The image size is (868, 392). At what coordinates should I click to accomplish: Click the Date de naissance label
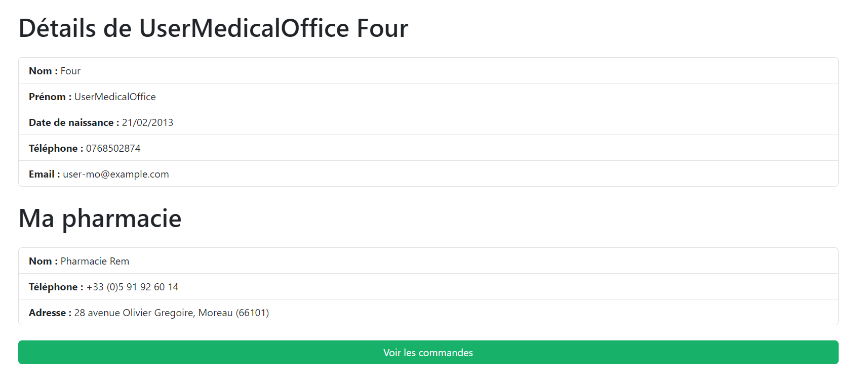pos(71,122)
